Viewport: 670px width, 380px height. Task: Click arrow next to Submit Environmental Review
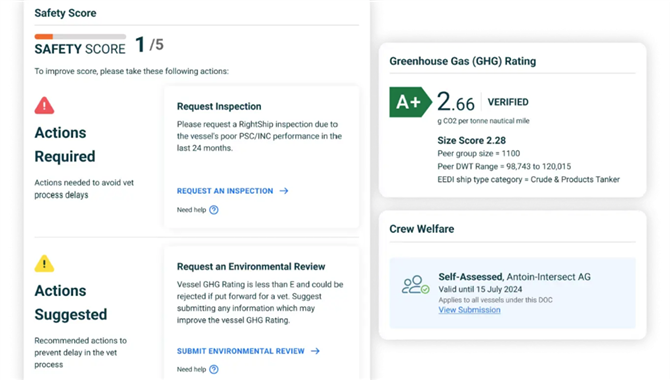coord(315,351)
